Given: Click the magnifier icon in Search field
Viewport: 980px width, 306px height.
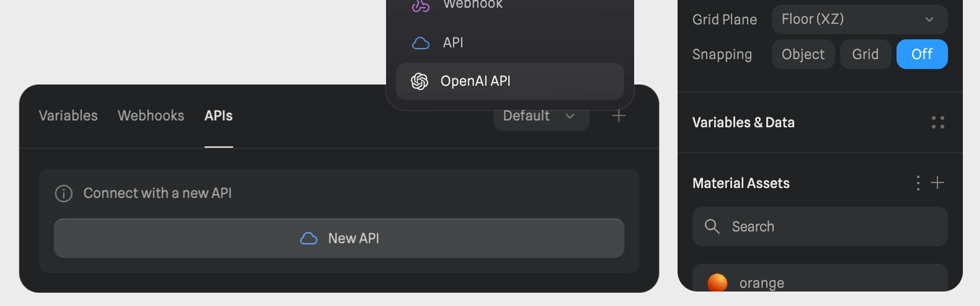Looking at the screenshot, I should (712, 227).
